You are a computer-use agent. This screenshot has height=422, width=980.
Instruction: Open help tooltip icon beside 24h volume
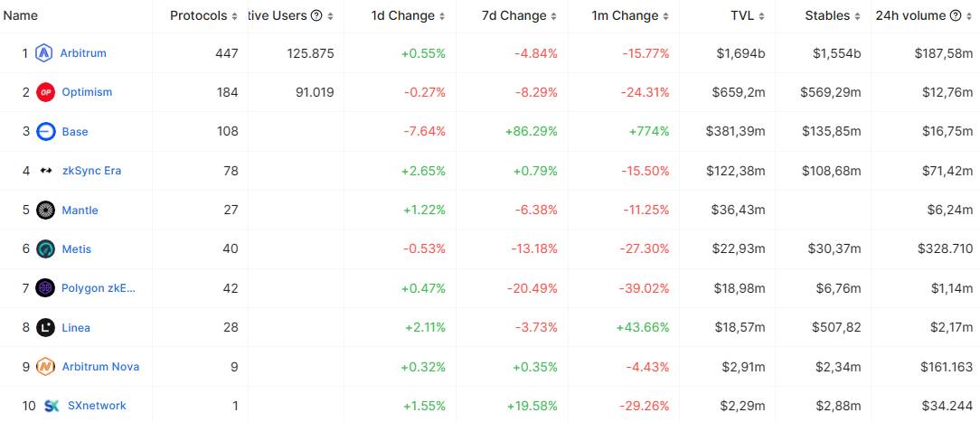(956, 15)
